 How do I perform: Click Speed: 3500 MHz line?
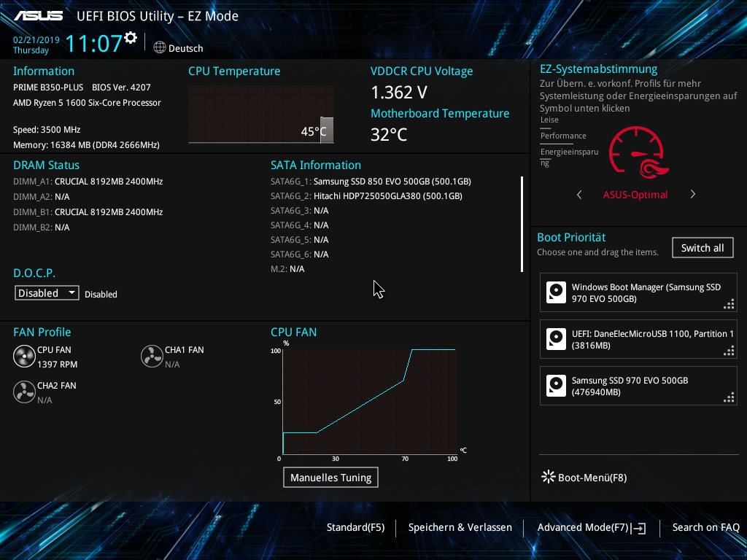[47, 130]
